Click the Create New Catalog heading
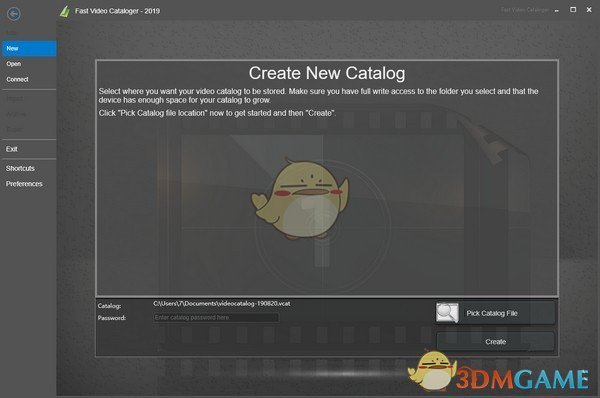This screenshot has width=600, height=398. (327, 73)
